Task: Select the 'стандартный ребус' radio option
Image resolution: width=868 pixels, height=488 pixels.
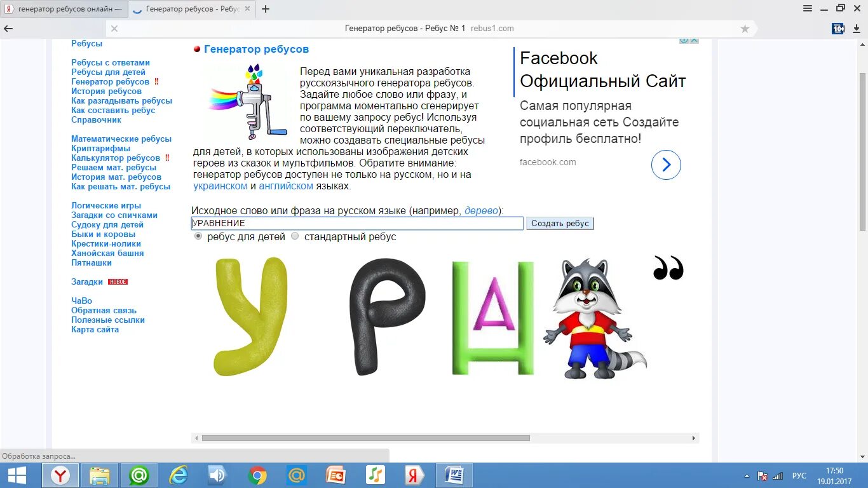Action: [295, 236]
